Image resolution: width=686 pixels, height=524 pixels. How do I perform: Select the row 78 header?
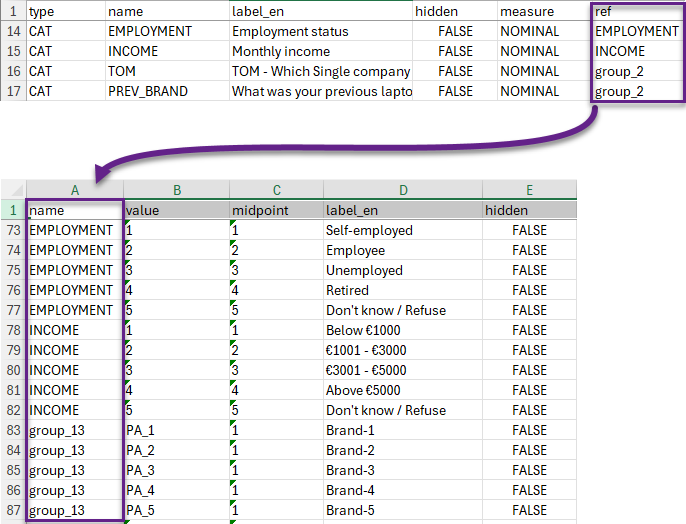(x=13, y=330)
